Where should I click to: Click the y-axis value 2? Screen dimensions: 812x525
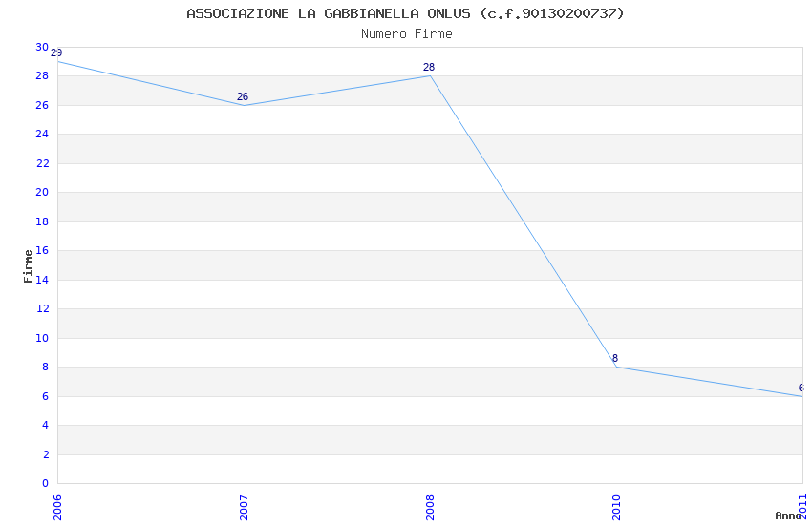pos(45,454)
